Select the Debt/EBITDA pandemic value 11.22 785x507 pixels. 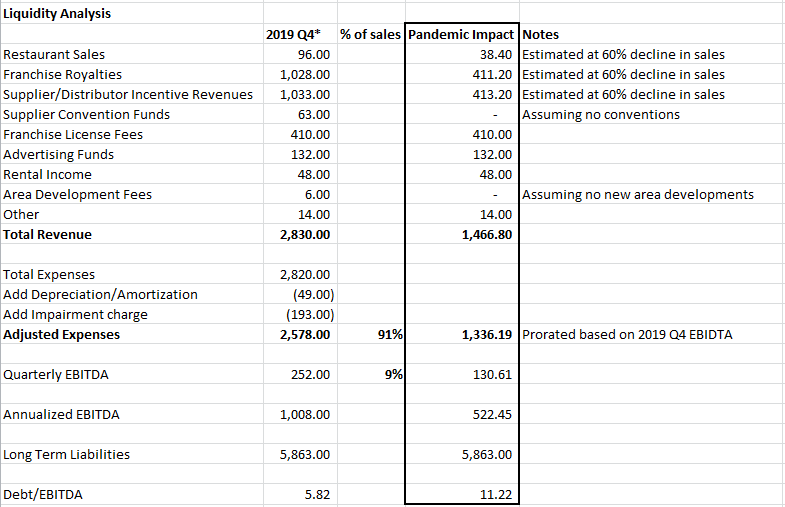(x=462, y=494)
